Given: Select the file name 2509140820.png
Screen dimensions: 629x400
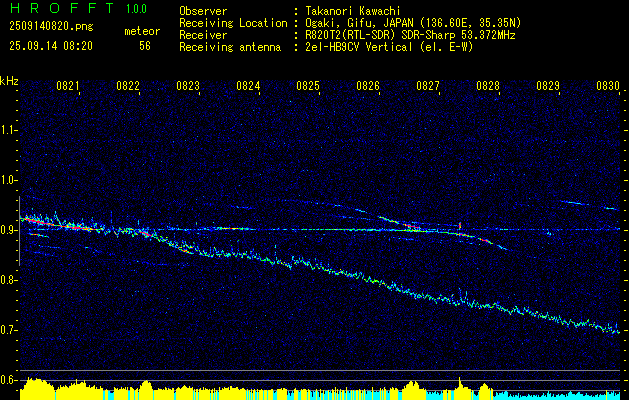Looking at the screenshot, I should point(51,27).
